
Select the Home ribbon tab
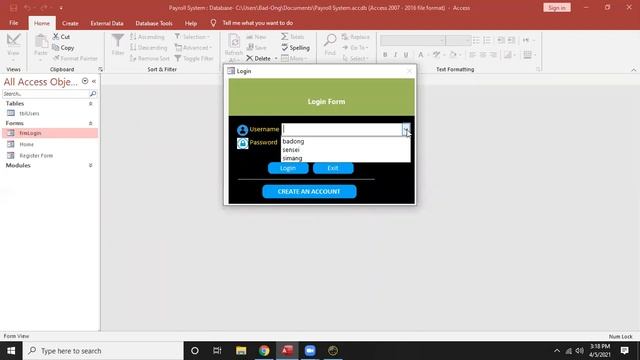pos(42,23)
